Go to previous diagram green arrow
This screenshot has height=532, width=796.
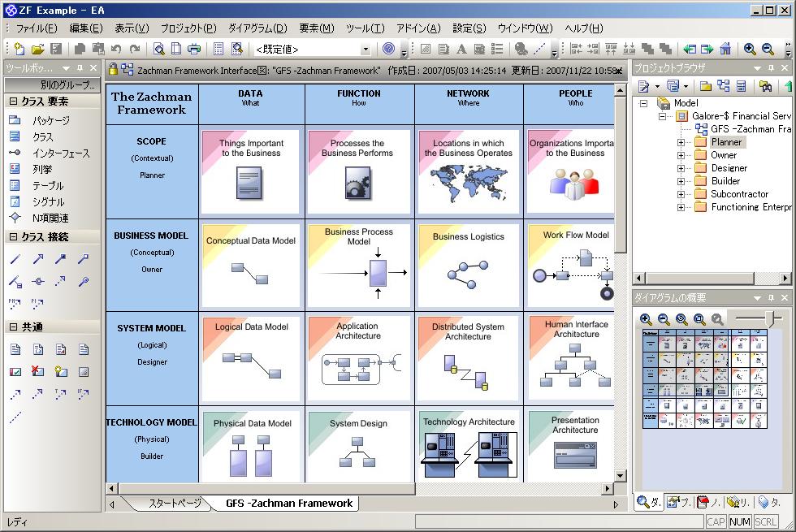[x=690, y=49]
